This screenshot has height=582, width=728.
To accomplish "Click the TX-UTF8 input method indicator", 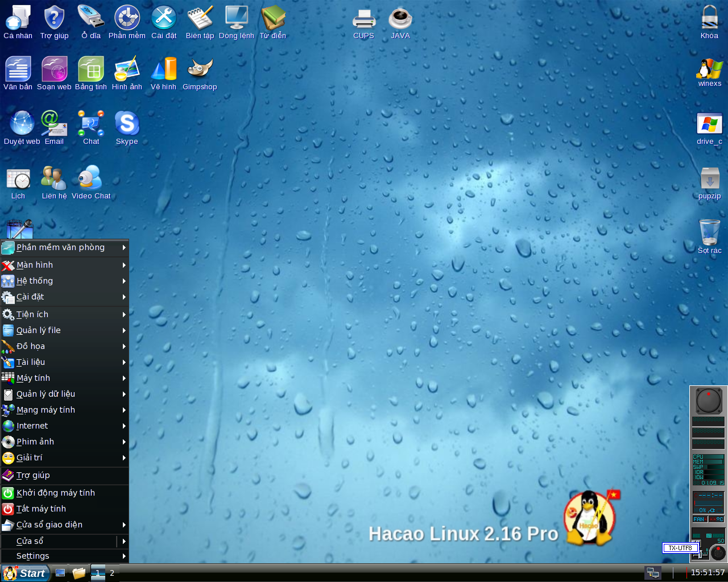I will 680,548.
